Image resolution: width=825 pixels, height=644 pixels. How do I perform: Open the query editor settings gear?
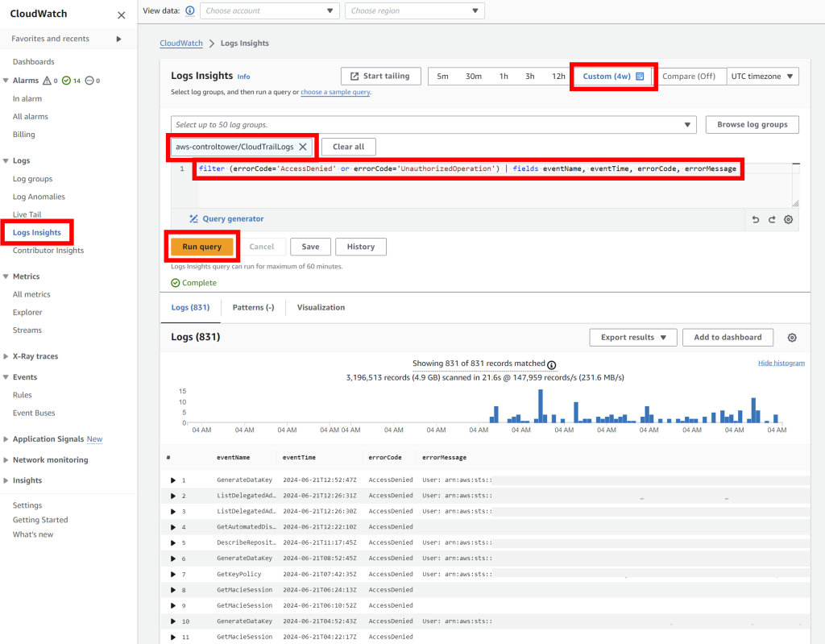click(x=788, y=219)
